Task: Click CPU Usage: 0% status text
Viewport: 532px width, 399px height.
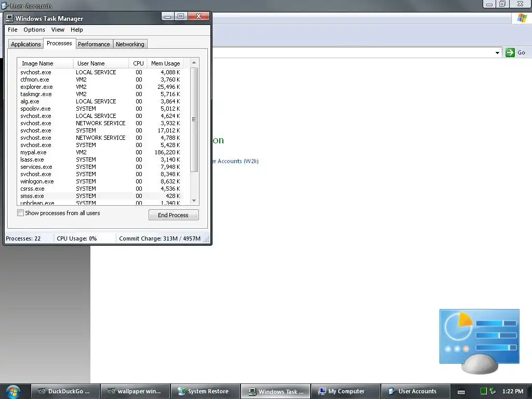Action: pyautogui.click(x=77, y=238)
